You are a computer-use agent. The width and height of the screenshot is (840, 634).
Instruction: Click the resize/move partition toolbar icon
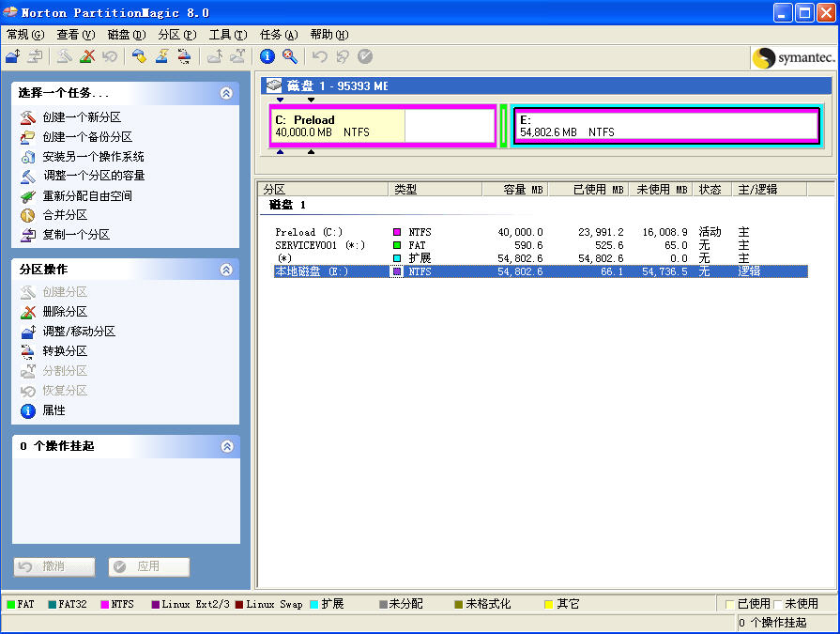[13, 56]
